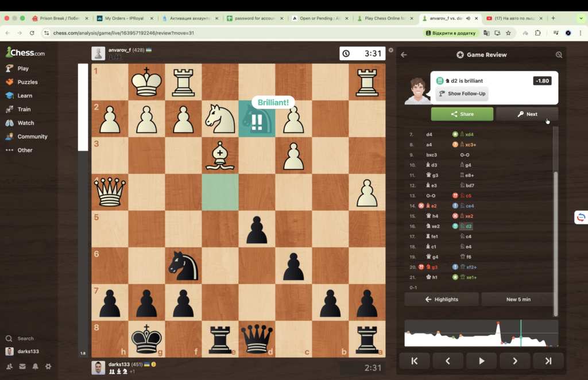
Task: Click the sidebar Search field
Action: tap(25, 339)
